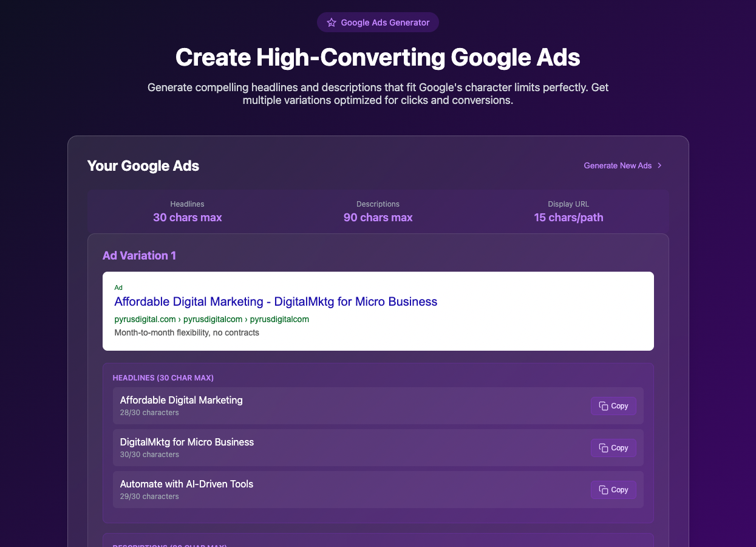Click the Automate with AI-Driven Tools headline text
756x547 pixels.
coord(186,484)
